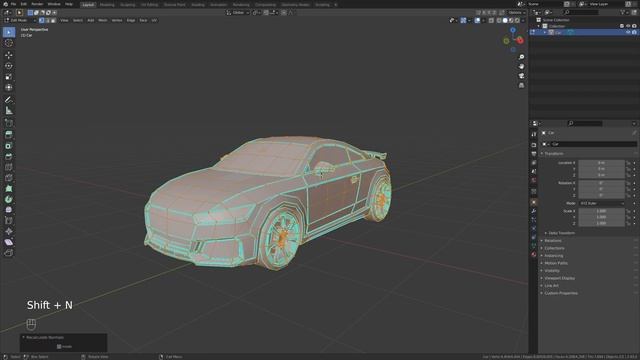Open the Render menu
This screenshot has width=640, height=360.
pyautogui.click(x=37, y=4)
